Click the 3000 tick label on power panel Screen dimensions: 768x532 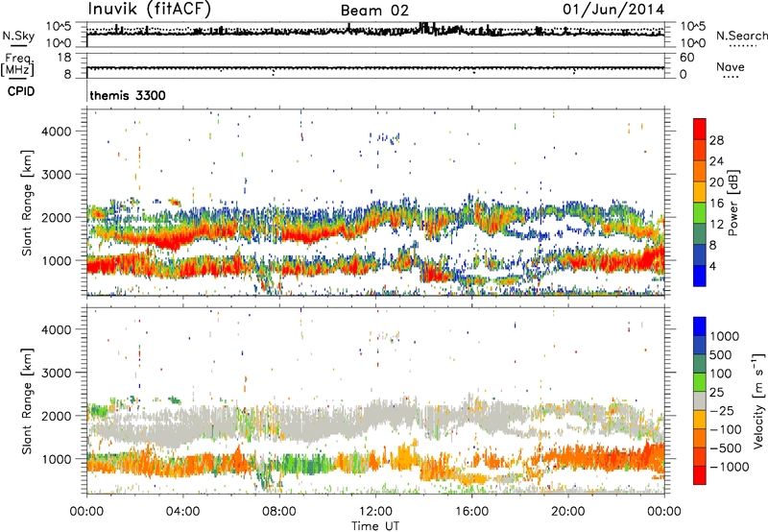click(57, 175)
